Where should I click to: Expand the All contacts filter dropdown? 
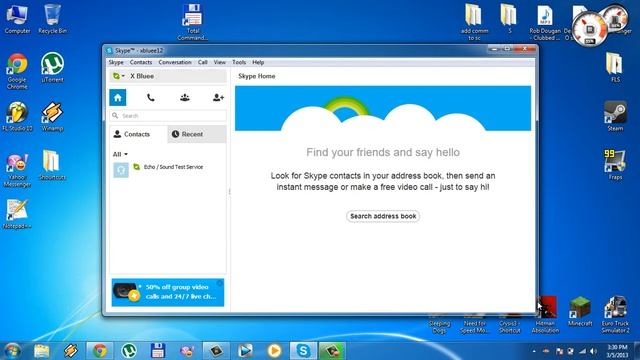coord(120,154)
